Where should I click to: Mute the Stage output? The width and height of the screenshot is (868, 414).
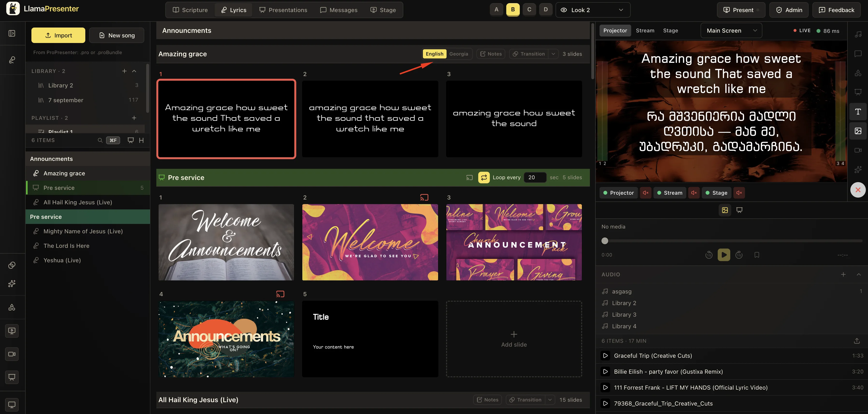point(739,193)
